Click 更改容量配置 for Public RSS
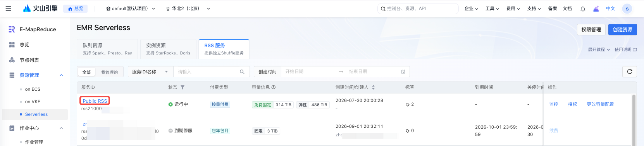 600,104
